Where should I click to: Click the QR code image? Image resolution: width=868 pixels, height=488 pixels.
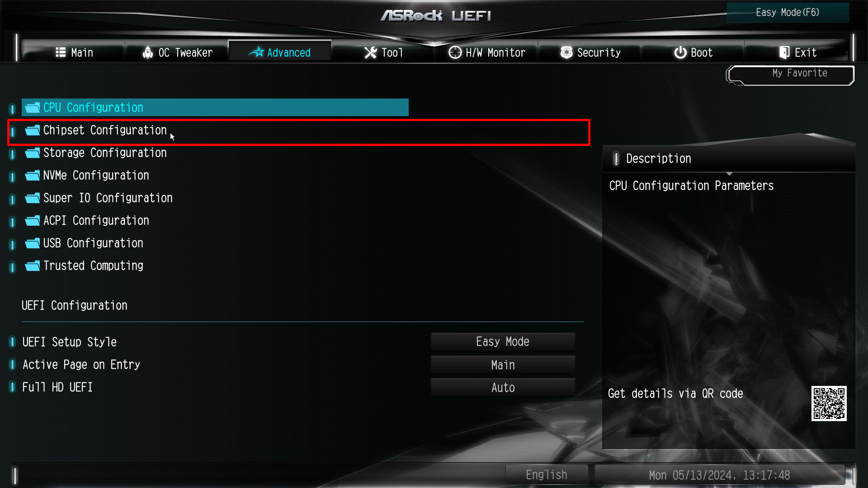click(x=829, y=404)
